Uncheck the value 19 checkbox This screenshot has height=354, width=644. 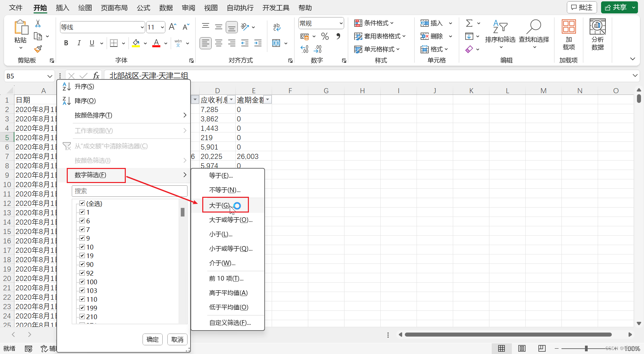[82, 255]
